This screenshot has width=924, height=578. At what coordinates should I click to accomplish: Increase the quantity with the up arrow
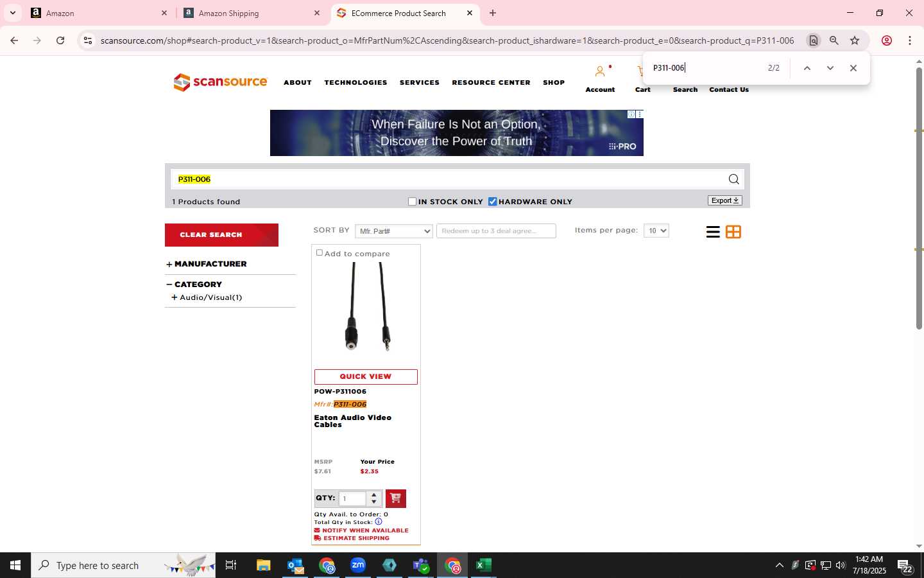pyautogui.click(x=374, y=495)
